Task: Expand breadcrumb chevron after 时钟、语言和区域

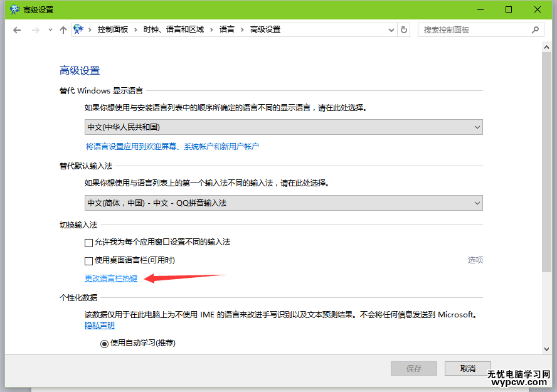Action: [x=211, y=30]
